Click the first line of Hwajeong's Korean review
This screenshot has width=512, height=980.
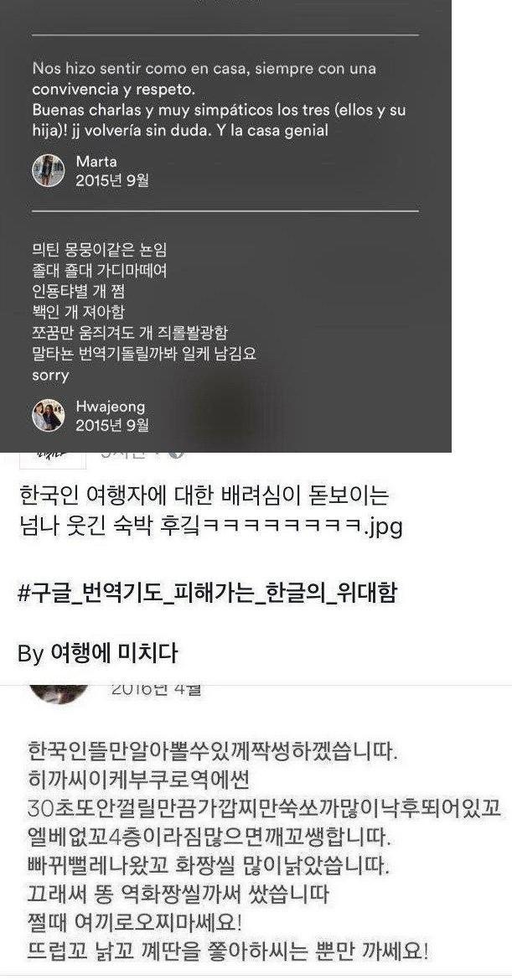pos(99,251)
